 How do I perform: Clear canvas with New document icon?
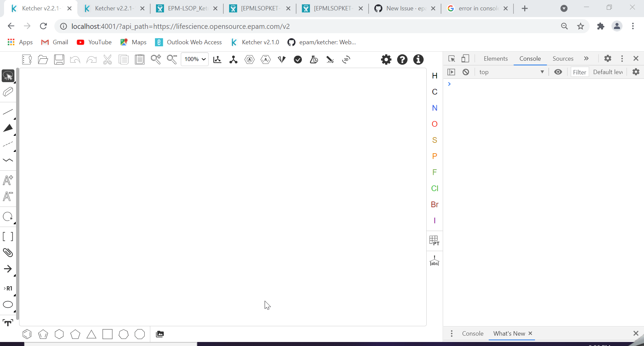coord(27,60)
